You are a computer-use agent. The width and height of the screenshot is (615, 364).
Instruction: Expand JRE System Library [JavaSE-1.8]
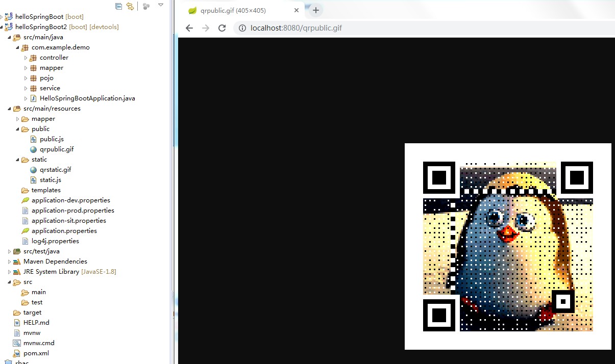pos(9,272)
